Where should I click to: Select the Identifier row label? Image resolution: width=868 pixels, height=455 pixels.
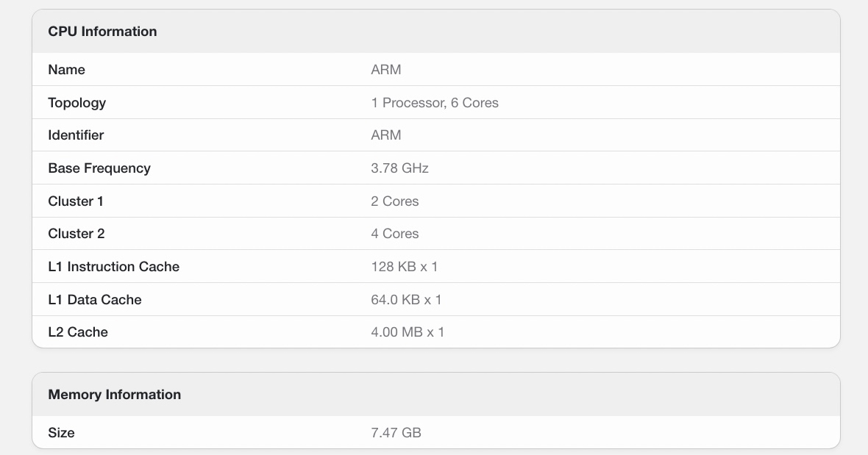[76, 135]
